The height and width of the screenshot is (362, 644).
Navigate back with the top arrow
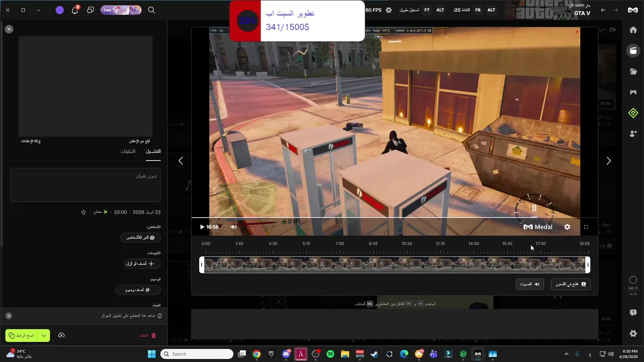click(603, 10)
